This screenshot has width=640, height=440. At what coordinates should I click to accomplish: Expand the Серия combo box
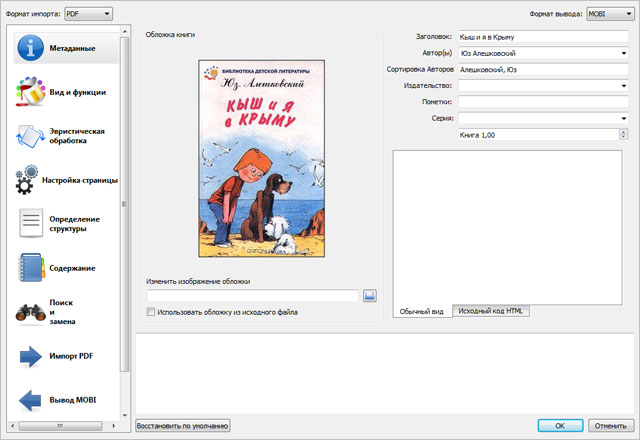624,118
